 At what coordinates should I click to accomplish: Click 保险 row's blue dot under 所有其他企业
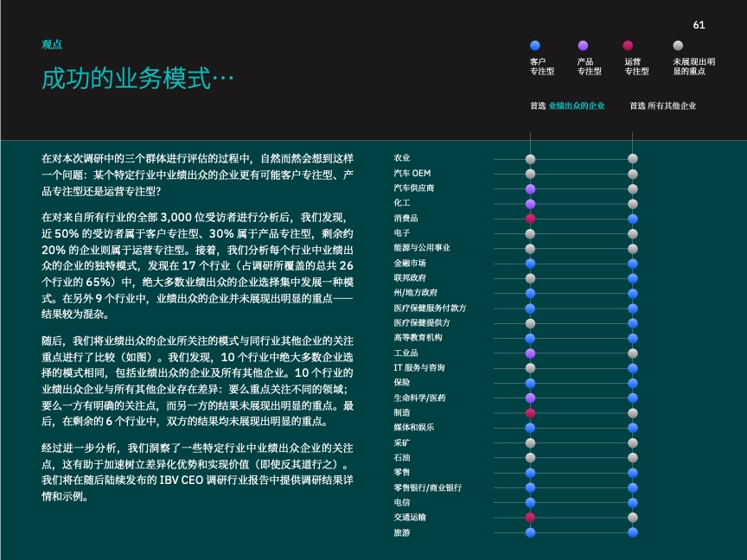coord(633,384)
